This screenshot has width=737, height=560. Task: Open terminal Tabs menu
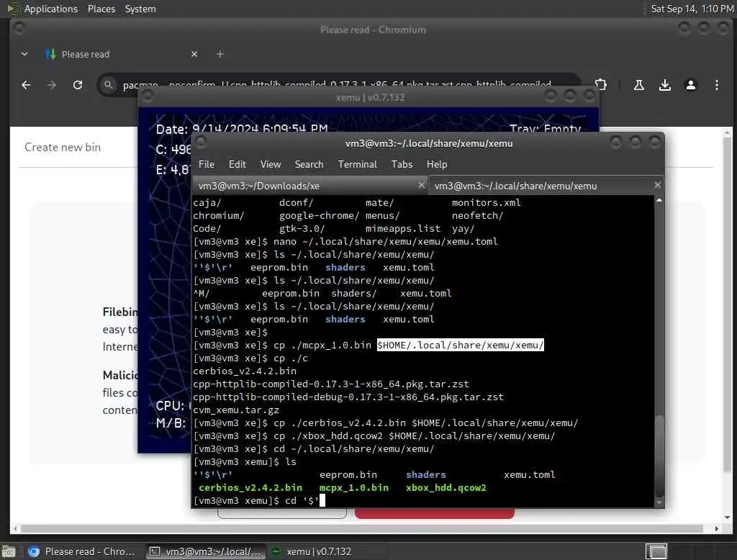click(x=402, y=165)
